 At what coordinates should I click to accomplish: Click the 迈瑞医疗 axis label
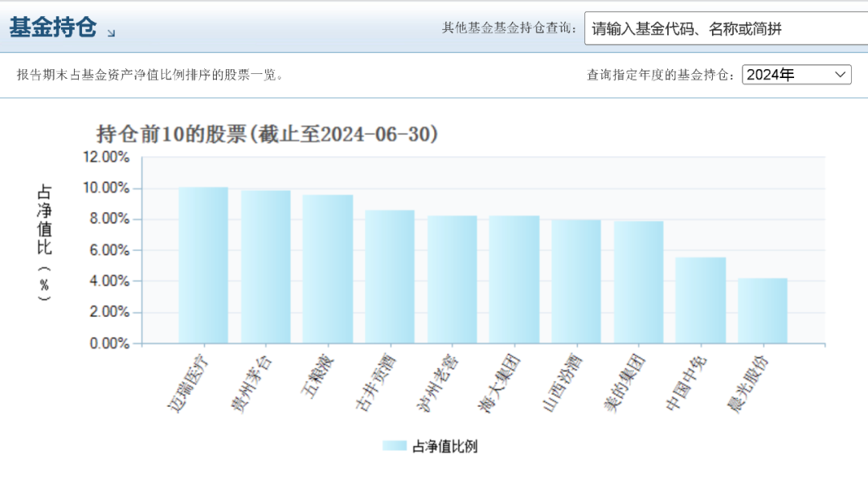[x=189, y=384]
